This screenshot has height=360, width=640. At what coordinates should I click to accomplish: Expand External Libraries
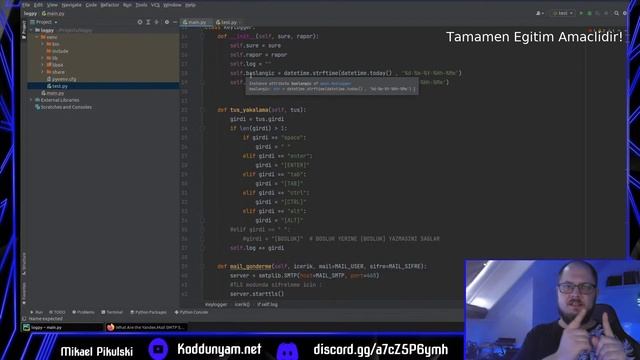[x=31, y=100]
